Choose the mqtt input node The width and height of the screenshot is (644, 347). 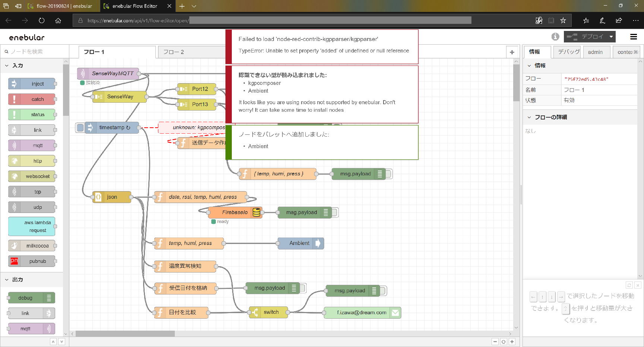coord(32,146)
